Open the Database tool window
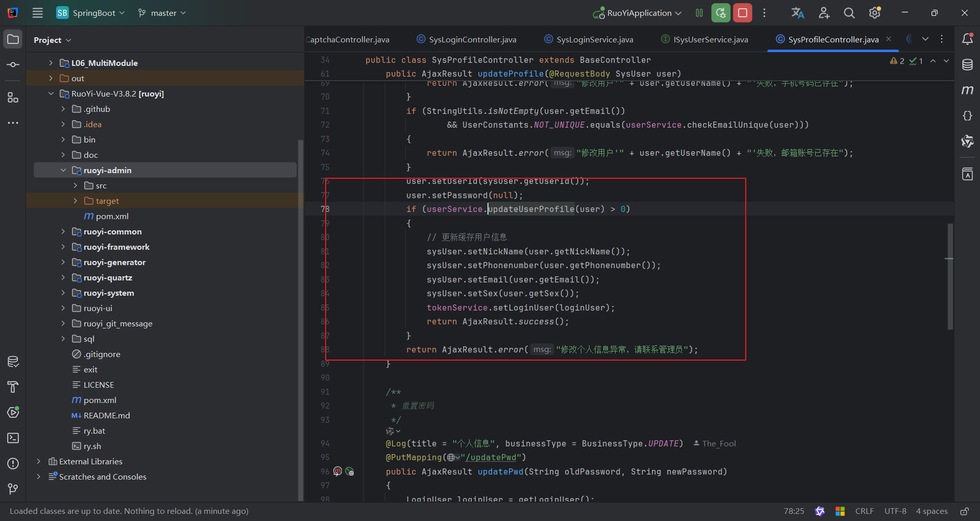The image size is (980, 521). click(x=967, y=65)
